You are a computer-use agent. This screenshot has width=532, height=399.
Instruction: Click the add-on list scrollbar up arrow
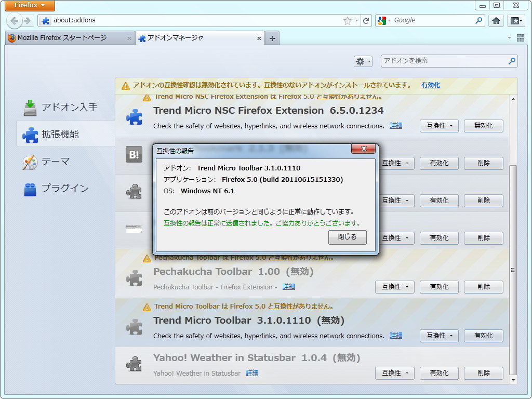[x=513, y=99]
